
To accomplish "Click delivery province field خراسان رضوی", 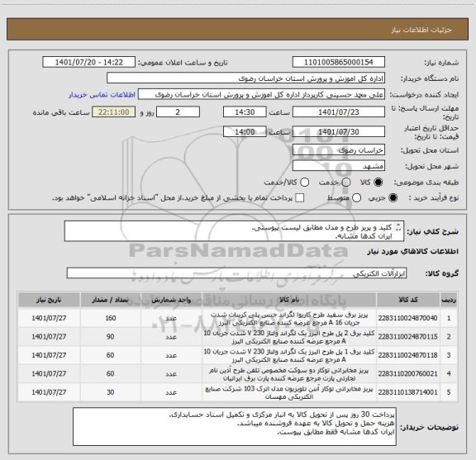I will tap(339, 150).
